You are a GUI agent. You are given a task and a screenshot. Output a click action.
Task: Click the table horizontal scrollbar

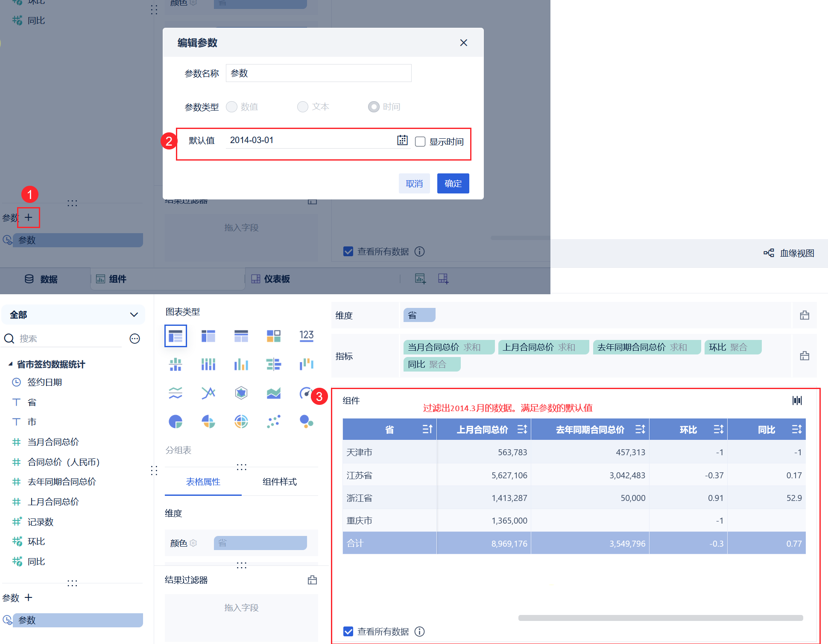660,618
